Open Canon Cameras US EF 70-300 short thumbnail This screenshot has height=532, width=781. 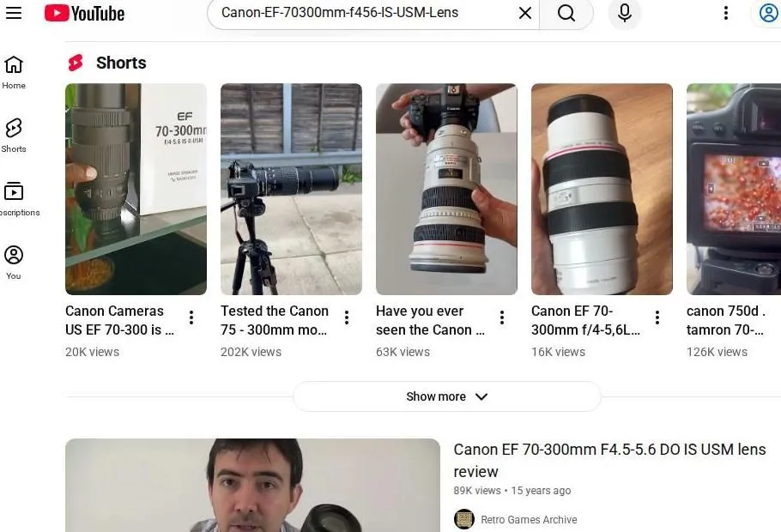pyautogui.click(x=136, y=189)
